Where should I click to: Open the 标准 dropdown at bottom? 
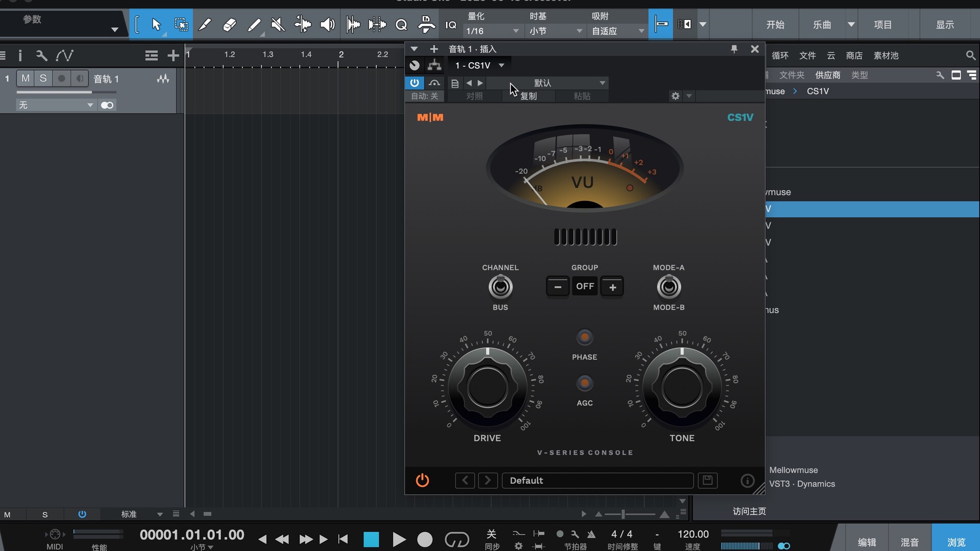[142, 514]
